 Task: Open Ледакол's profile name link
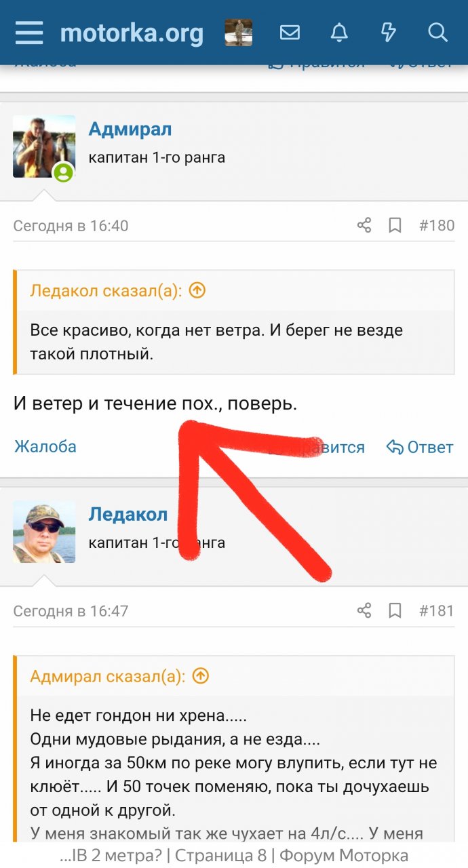tap(128, 514)
